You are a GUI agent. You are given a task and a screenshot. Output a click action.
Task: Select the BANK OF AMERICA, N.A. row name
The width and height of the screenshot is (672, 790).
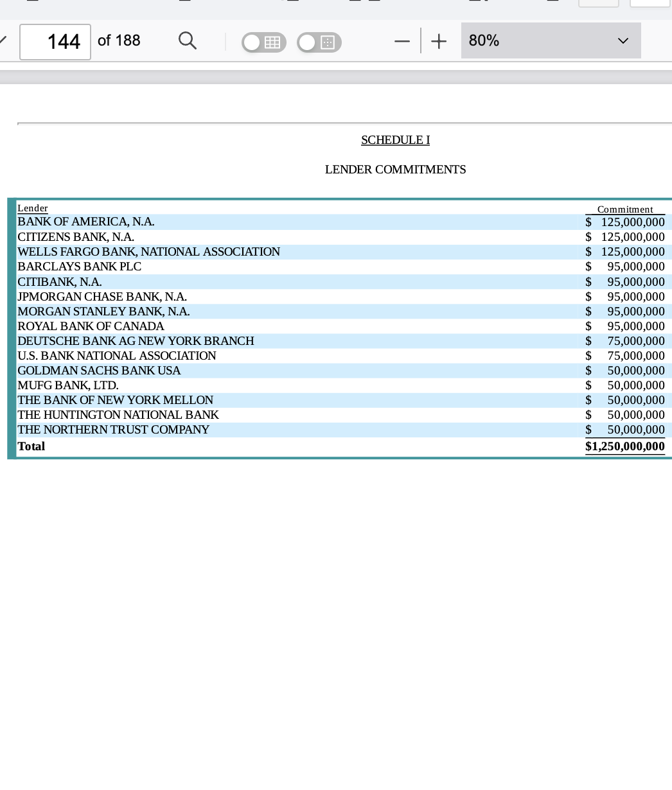pos(86,222)
